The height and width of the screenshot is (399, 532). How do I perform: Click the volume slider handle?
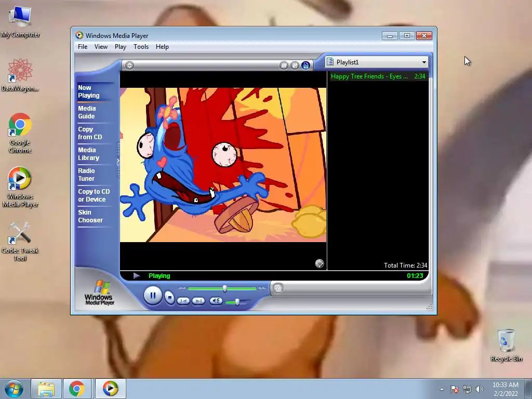pos(237,302)
